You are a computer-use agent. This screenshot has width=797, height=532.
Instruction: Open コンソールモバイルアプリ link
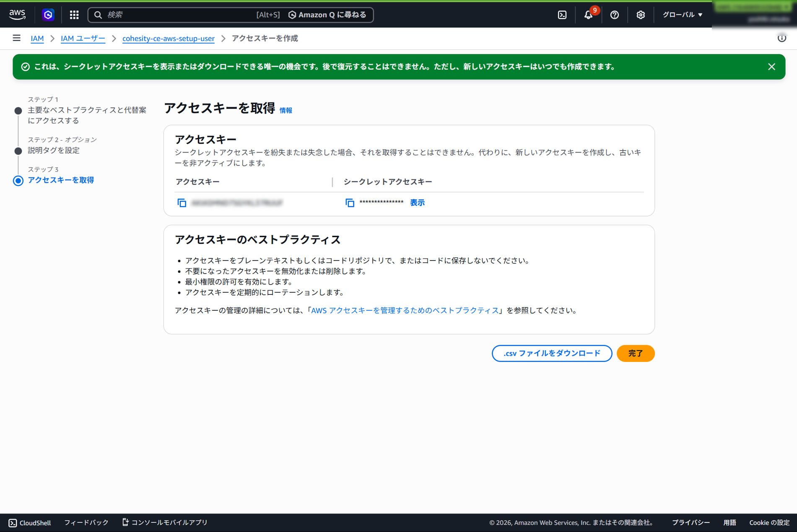[165, 522]
